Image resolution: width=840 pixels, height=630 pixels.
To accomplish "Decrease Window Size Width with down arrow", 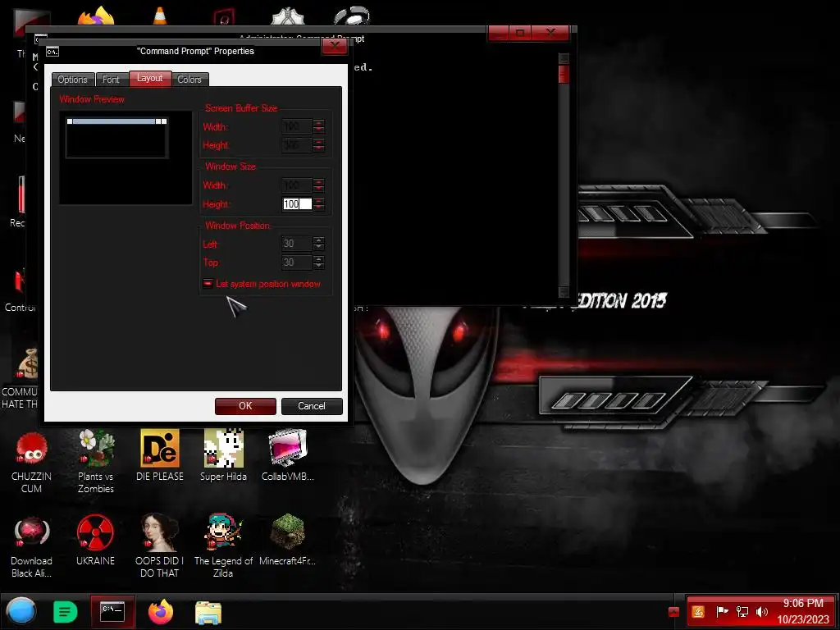I will [319, 189].
